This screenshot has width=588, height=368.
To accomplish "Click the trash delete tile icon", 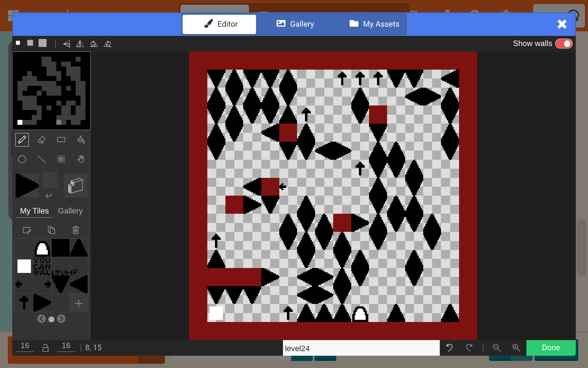I will pos(76,230).
